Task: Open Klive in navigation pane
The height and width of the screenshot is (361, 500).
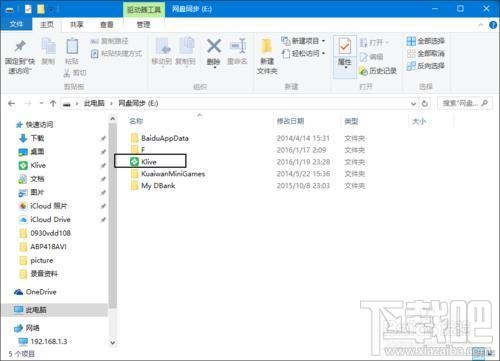Action: (32, 165)
